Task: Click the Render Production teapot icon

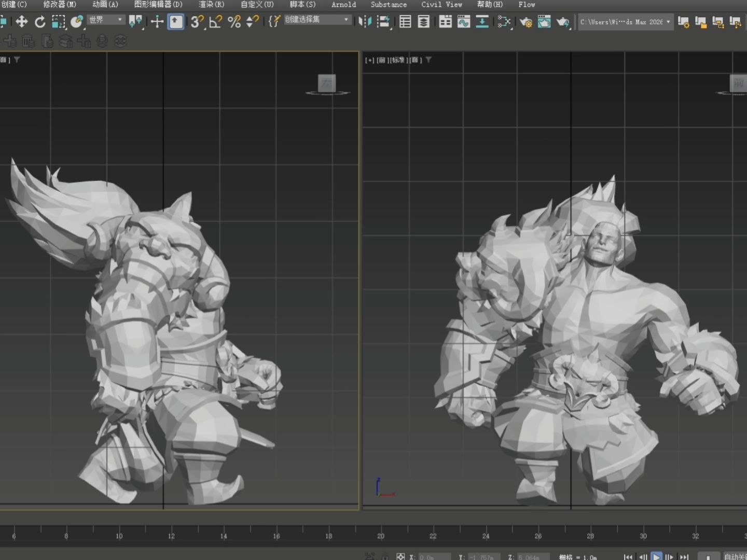Action: click(563, 22)
